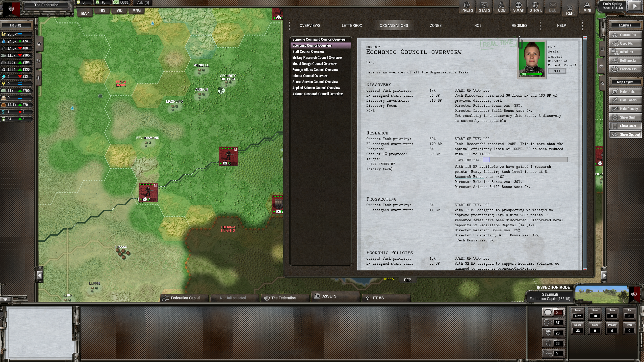Click the sidebar cube icon on map edge
Viewport: 644px width, 362px height.
click(39, 44)
